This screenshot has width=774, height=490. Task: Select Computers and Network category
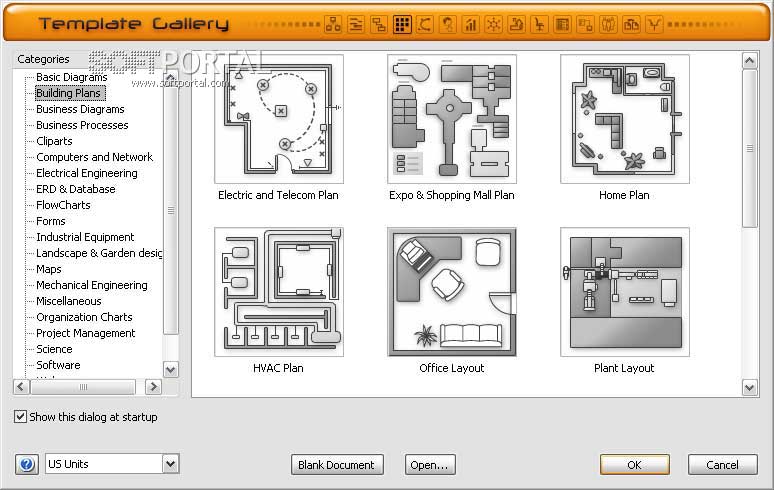coord(94,157)
